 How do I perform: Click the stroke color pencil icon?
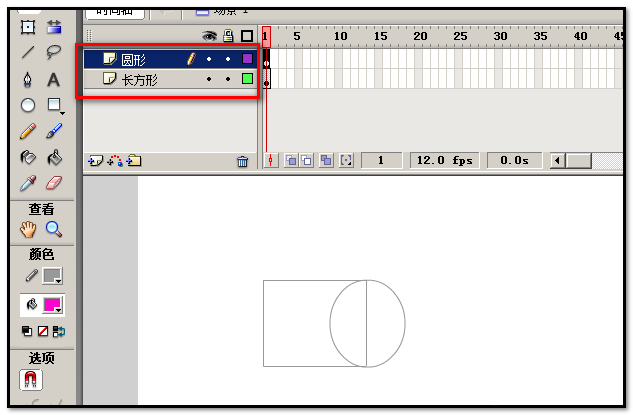click(x=31, y=276)
